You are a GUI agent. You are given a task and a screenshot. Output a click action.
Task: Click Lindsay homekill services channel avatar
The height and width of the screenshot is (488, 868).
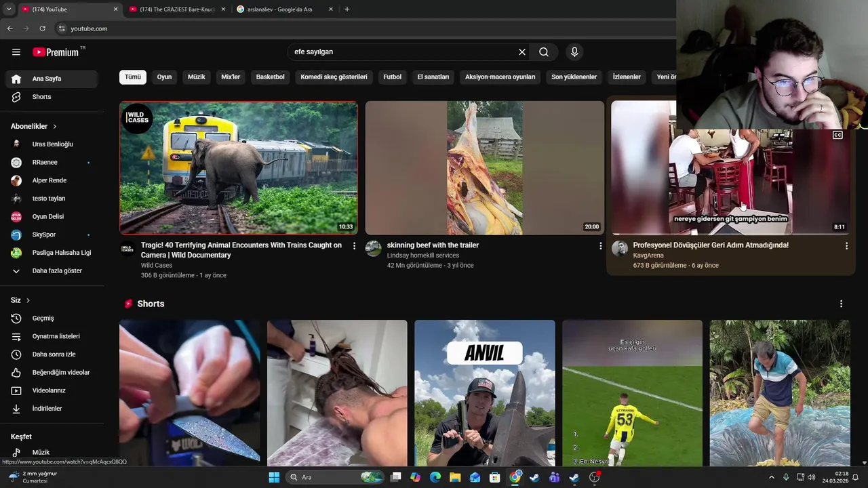[374, 249]
